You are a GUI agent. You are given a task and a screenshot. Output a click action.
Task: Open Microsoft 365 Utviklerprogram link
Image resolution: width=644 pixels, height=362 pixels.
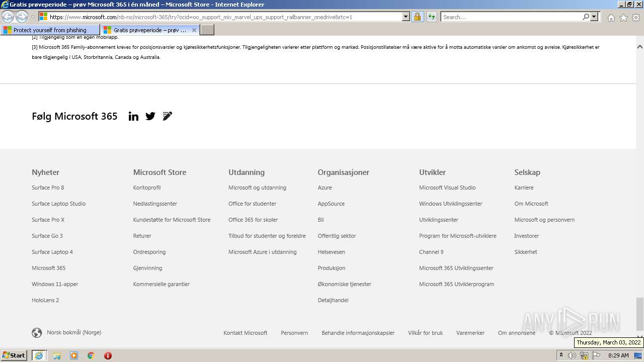click(x=456, y=284)
